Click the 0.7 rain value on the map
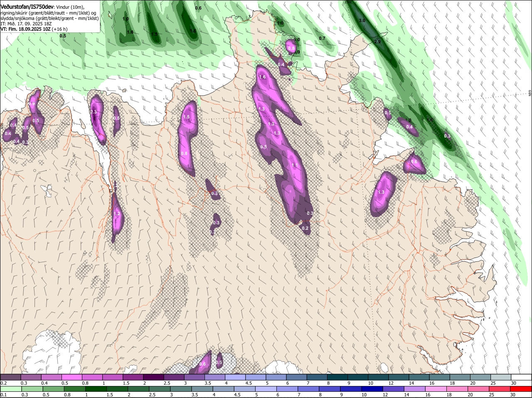The width and height of the screenshot is (532, 398). tap(322, 38)
